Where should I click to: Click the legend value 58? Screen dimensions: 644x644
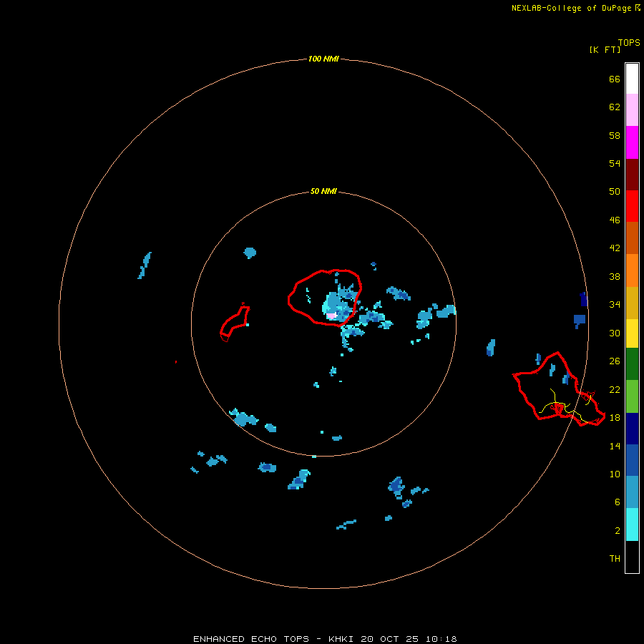615,135
